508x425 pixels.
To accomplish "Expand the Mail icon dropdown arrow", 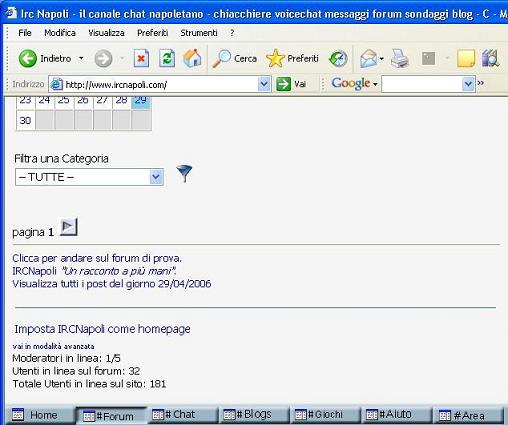I will click(382, 59).
